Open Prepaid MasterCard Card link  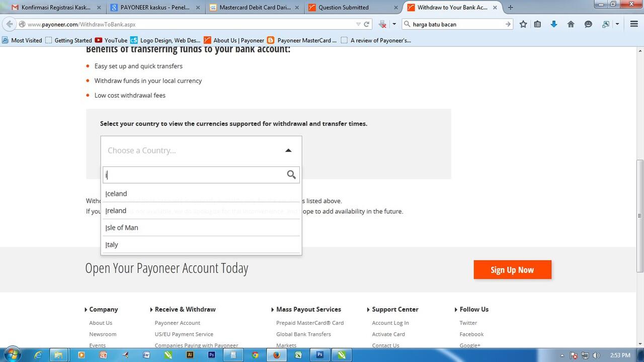coord(310,323)
